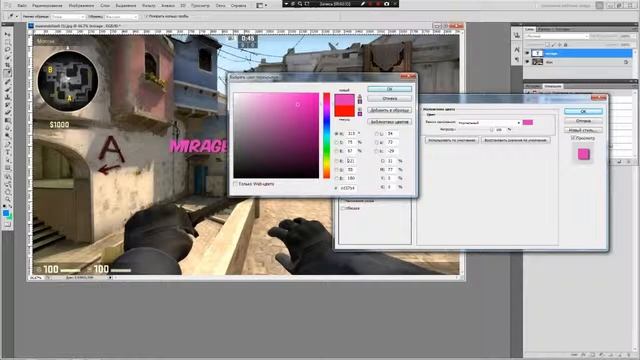Enable Только Web-цвета checkbox
Image resolution: width=640 pixels, height=360 pixels.
(236, 184)
